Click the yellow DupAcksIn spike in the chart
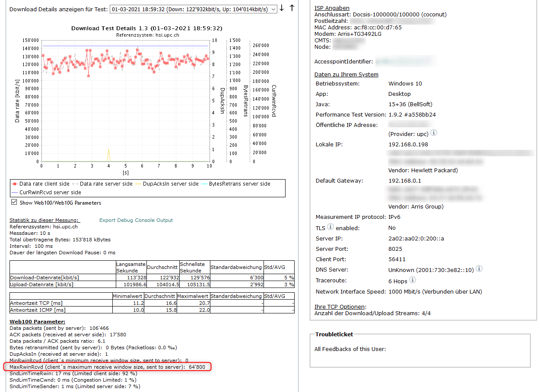The width and height of the screenshot is (540, 392). pos(108,155)
